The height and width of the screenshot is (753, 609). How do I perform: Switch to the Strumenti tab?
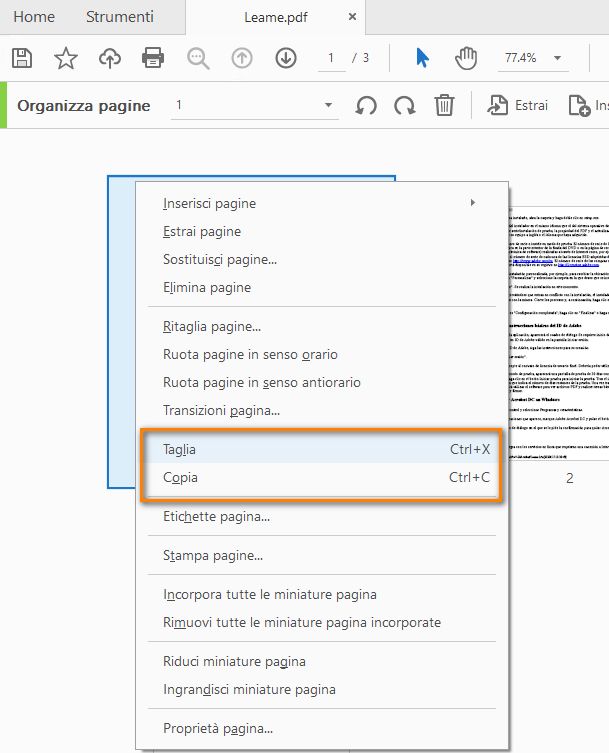click(120, 17)
